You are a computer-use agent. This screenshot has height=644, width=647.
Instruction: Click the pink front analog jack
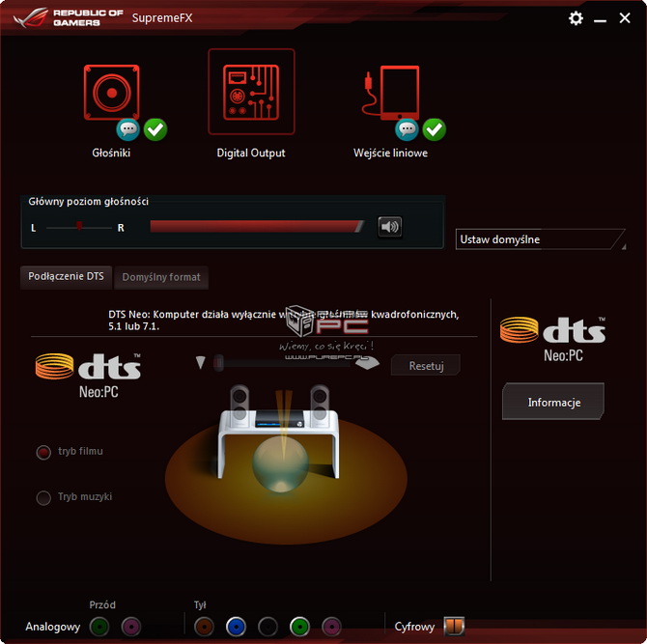(x=131, y=627)
